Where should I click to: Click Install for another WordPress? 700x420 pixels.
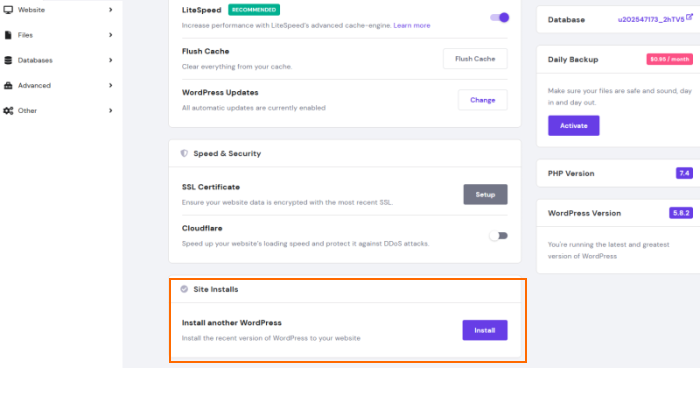[484, 330]
